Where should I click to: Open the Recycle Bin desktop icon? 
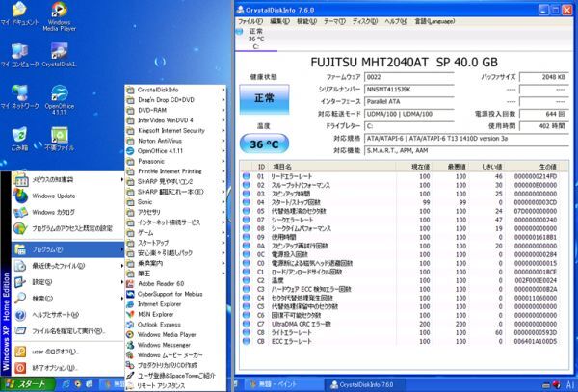click(19, 139)
